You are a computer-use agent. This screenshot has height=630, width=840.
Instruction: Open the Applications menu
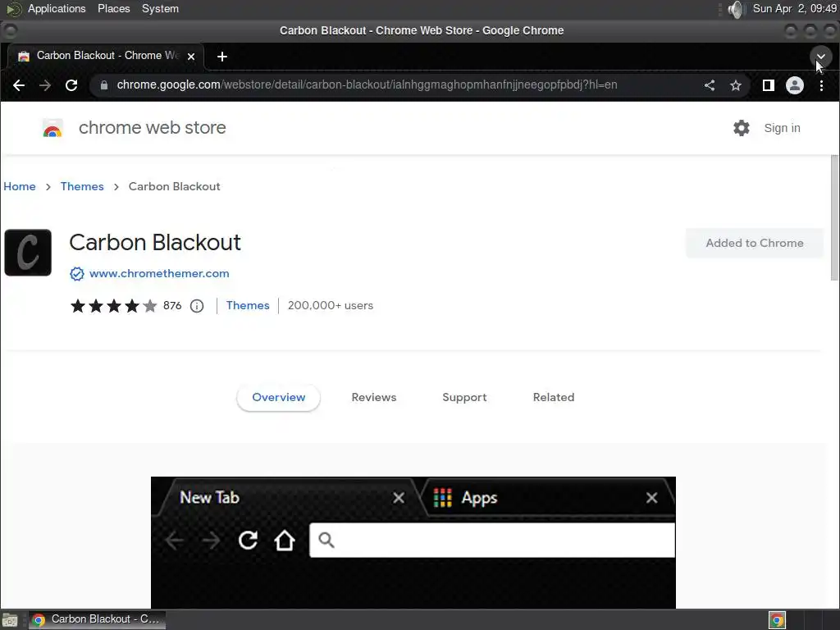57,8
